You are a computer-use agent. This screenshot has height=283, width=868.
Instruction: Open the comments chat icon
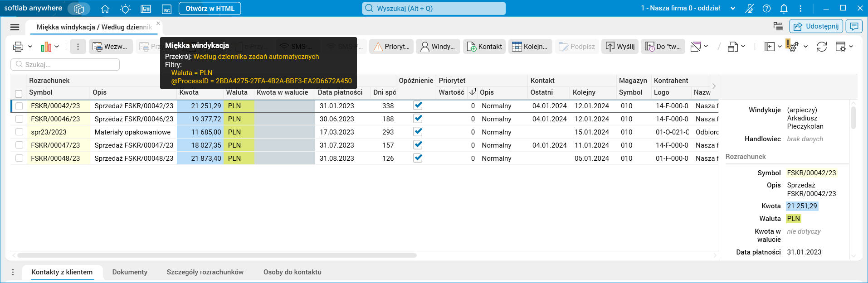coord(854,26)
